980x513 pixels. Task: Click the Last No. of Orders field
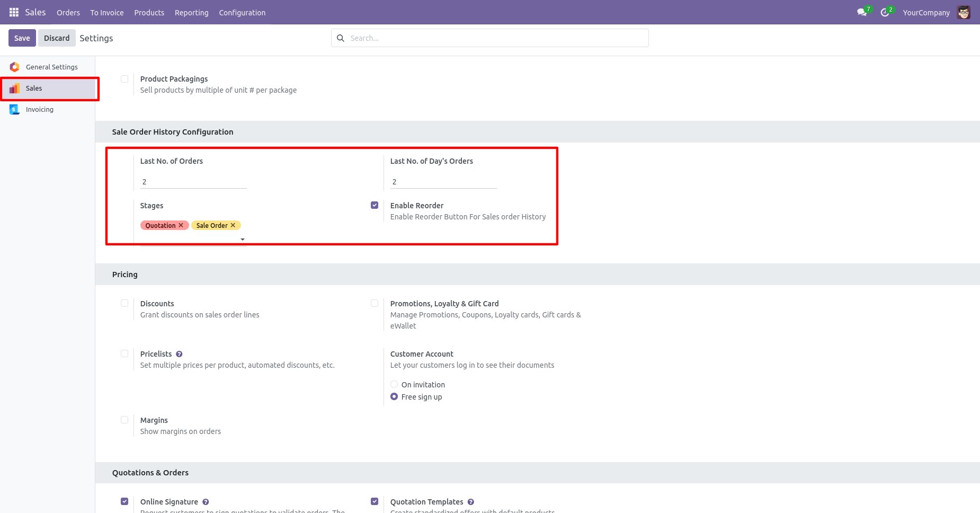tap(193, 182)
